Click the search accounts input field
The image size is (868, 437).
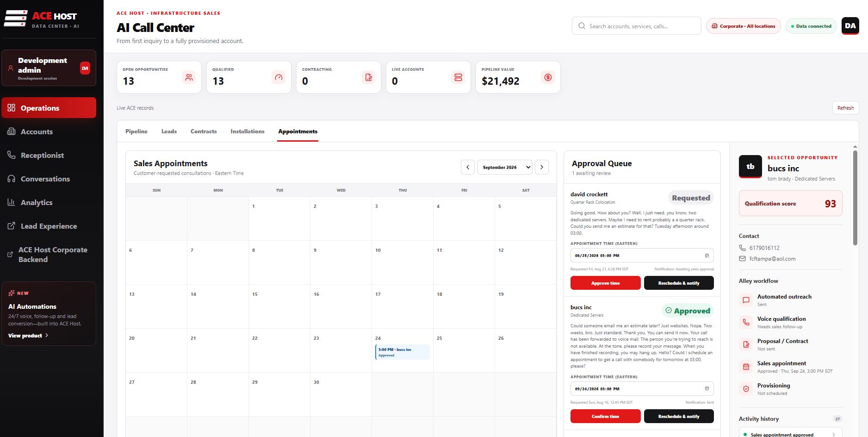(637, 26)
